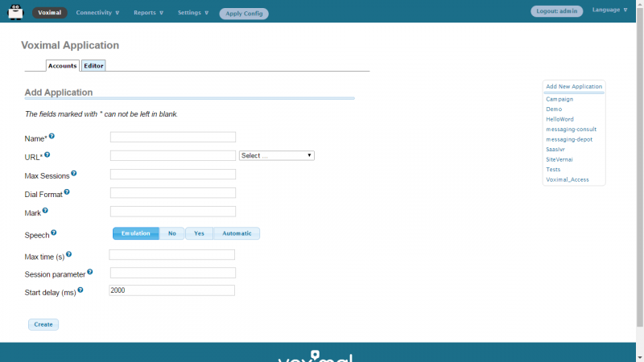The height and width of the screenshot is (362, 644).
Task: Open help icon next to Max time (s)
Action: click(x=69, y=254)
